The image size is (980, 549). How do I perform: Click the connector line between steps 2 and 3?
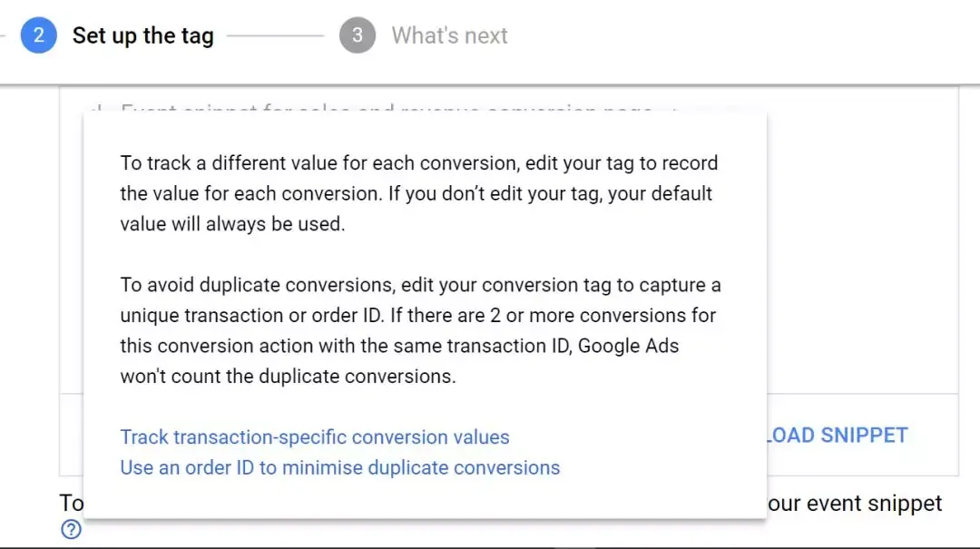pos(276,35)
